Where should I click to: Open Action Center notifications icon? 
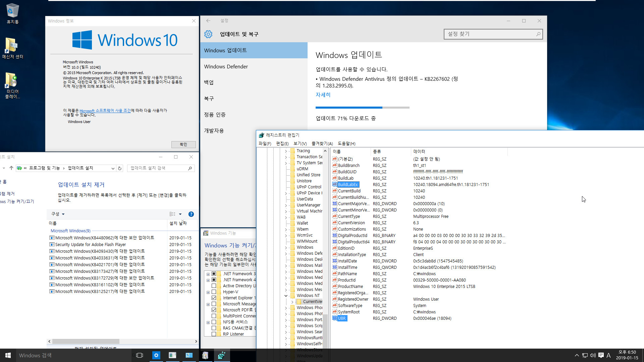601,355
